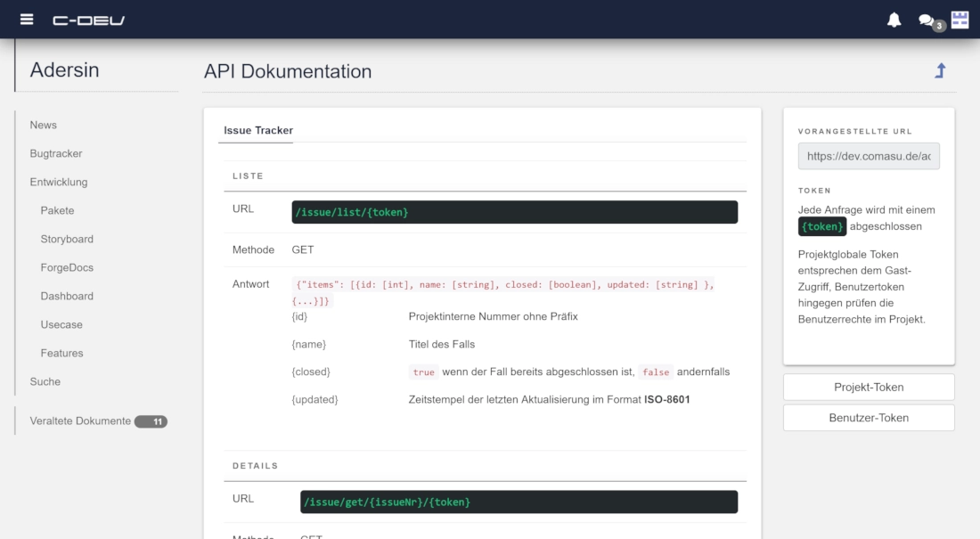The width and height of the screenshot is (980, 539).
Task: Click the TOKEN heading in right panel
Action: (814, 191)
